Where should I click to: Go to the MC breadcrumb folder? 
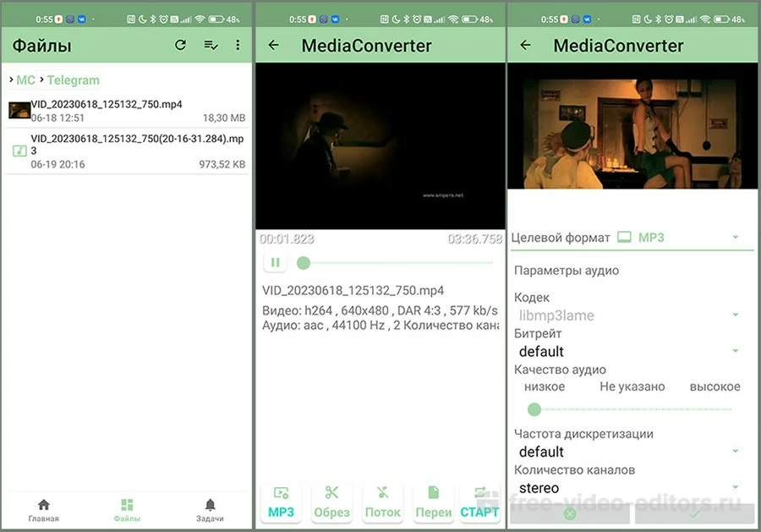tap(25, 80)
